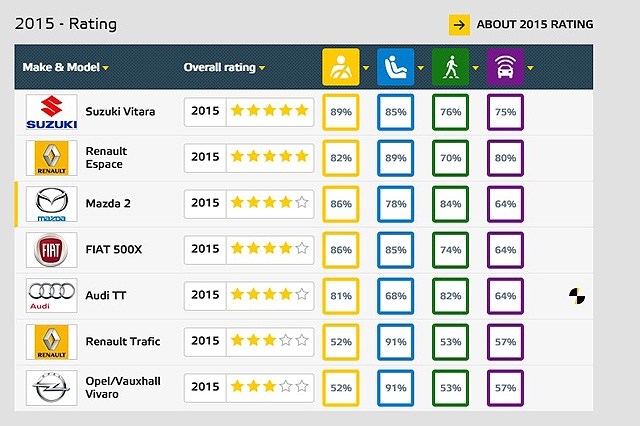The width and height of the screenshot is (640, 426).
Task: Open sort arrow next to Child Occupant icon
Action: (x=420, y=68)
